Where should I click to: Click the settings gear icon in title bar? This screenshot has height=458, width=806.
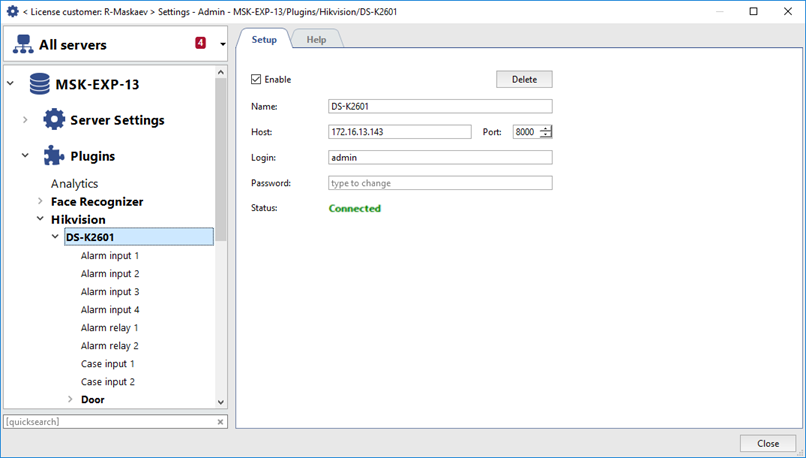click(12, 12)
